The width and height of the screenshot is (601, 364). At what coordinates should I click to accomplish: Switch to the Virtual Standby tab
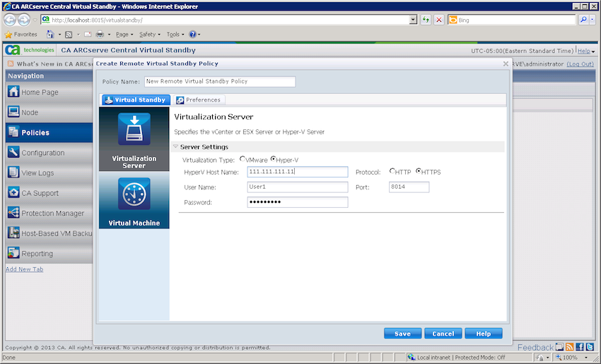coord(136,100)
